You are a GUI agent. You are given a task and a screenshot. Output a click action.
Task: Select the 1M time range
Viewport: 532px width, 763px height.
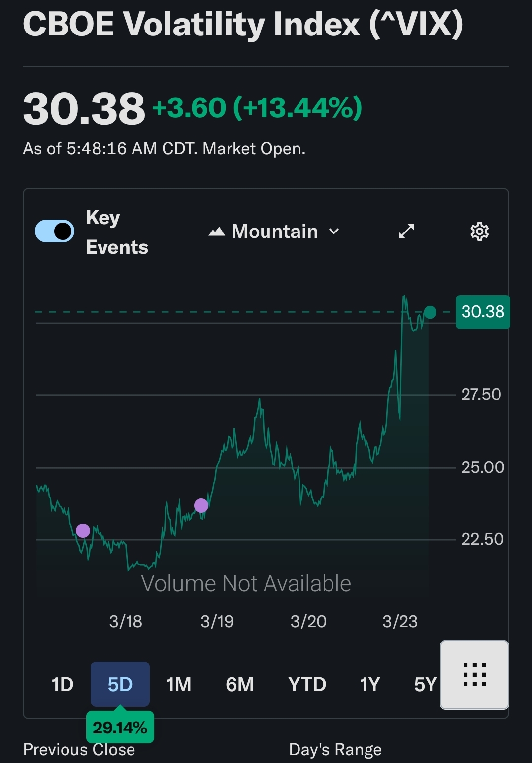[179, 684]
